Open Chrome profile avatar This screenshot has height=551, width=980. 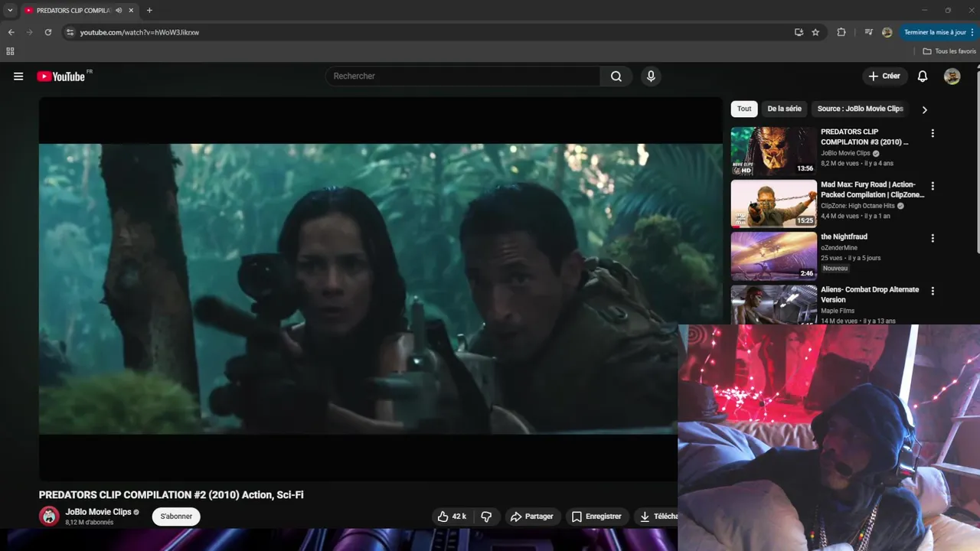(x=887, y=32)
